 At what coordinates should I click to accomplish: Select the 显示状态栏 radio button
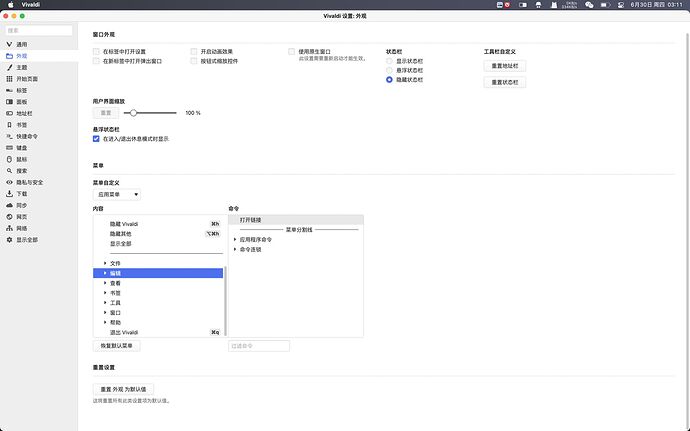pyautogui.click(x=389, y=61)
